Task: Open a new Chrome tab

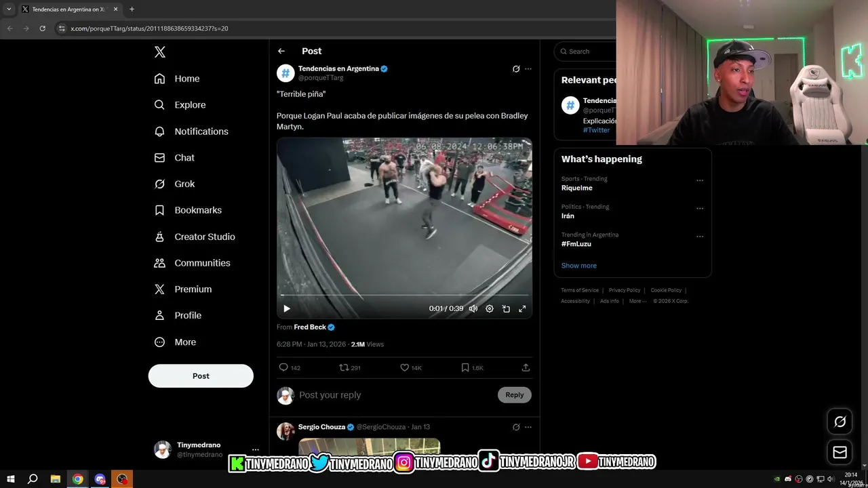Action: click(x=132, y=9)
